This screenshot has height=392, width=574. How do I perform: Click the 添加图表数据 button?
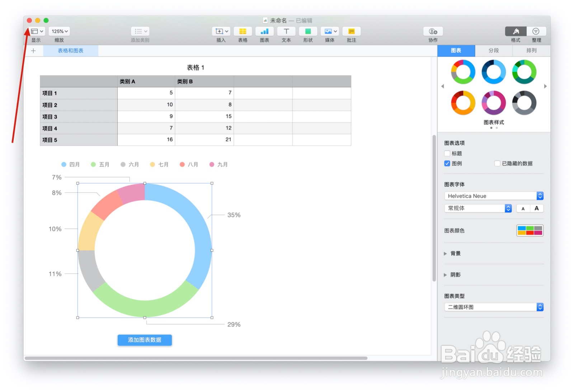pyautogui.click(x=145, y=340)
